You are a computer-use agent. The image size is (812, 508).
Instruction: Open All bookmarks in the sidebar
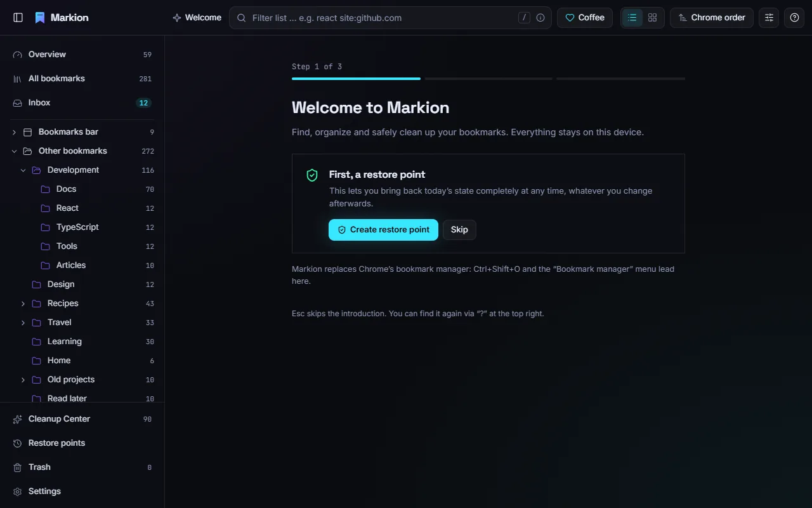point(82,79)
